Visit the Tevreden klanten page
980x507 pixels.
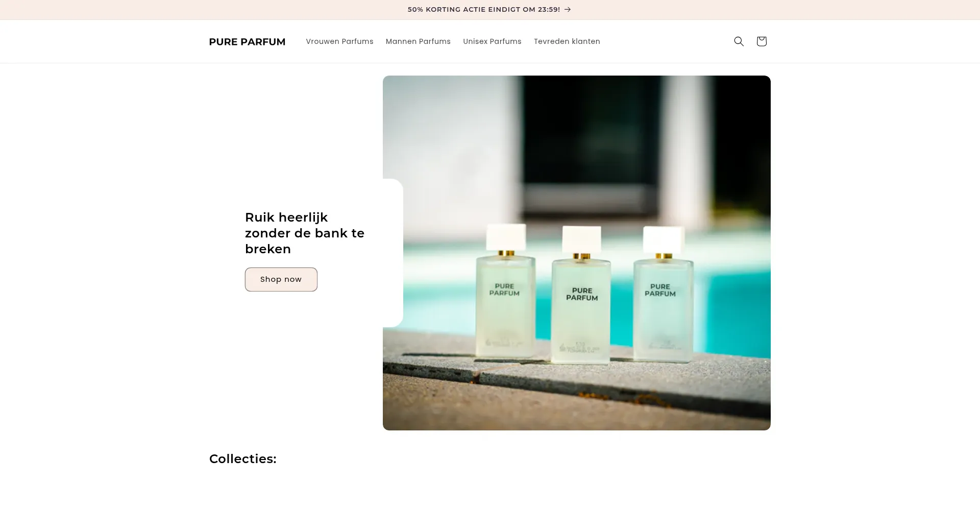coord(567,41)
